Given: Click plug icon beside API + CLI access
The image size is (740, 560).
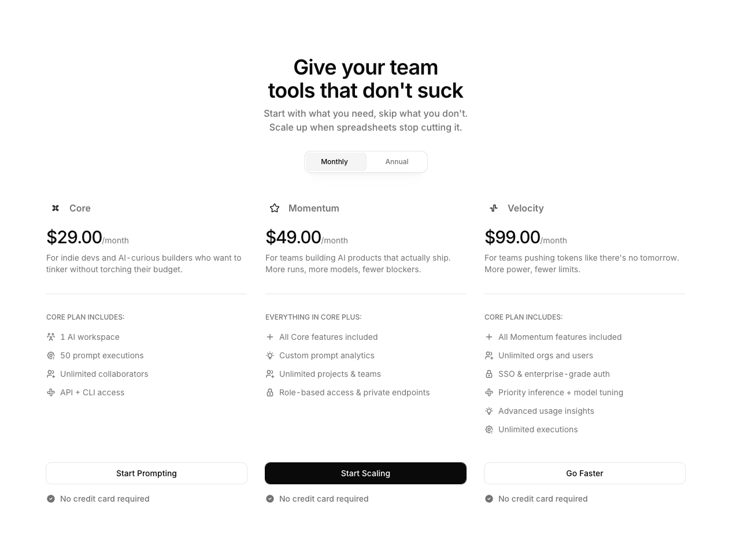Looking at the screenshot, I should 51,392.
